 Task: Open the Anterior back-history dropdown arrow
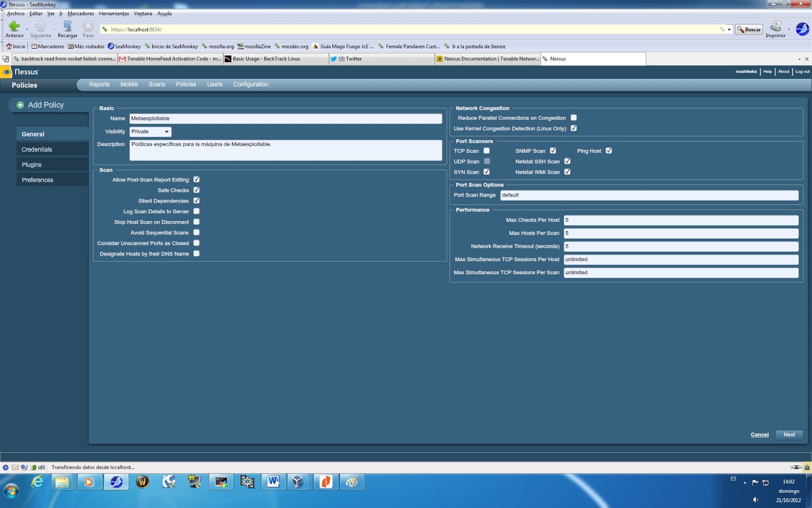tap(27, 29)
